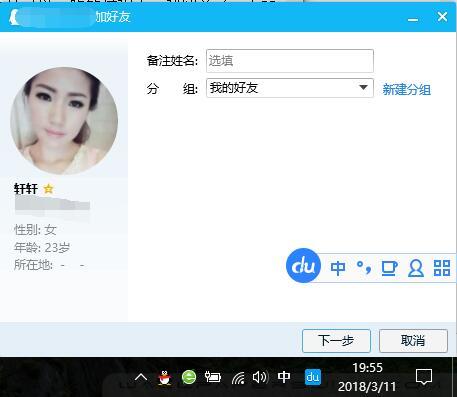The width and height of the screenshot is (457, 397).
Task: Show hidden tray icons with the chevron
Action: (141, 377)
